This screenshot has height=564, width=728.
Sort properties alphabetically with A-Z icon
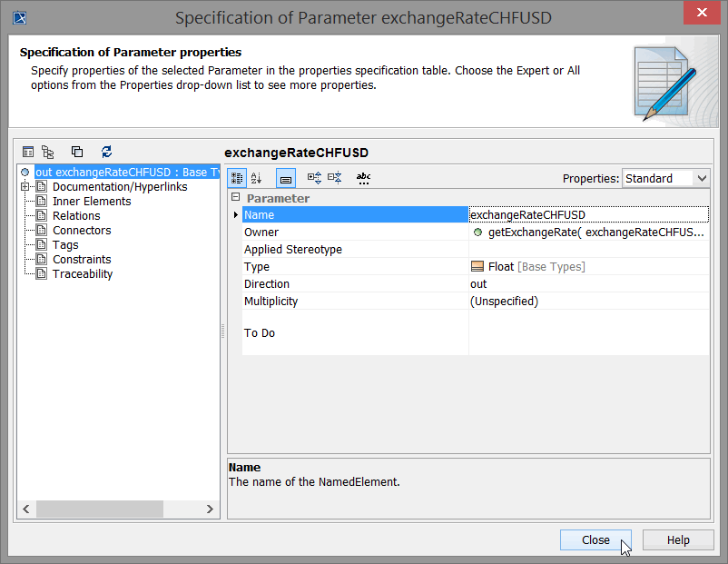click(x=257, y=179)
